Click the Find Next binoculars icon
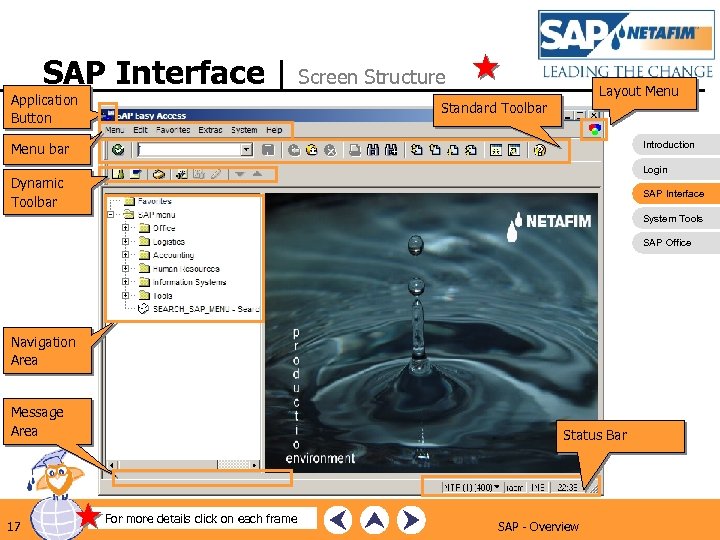The image size is (720, 540). [391, 150]
